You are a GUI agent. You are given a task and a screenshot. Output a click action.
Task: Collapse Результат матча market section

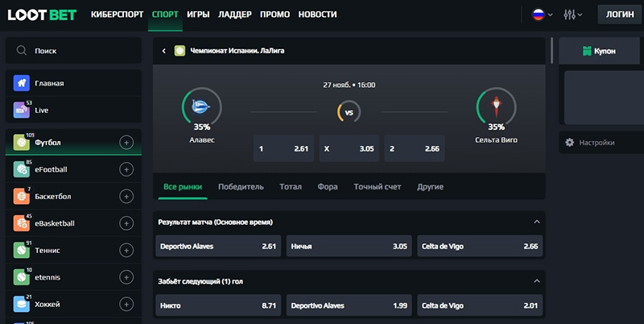[536, 222]
